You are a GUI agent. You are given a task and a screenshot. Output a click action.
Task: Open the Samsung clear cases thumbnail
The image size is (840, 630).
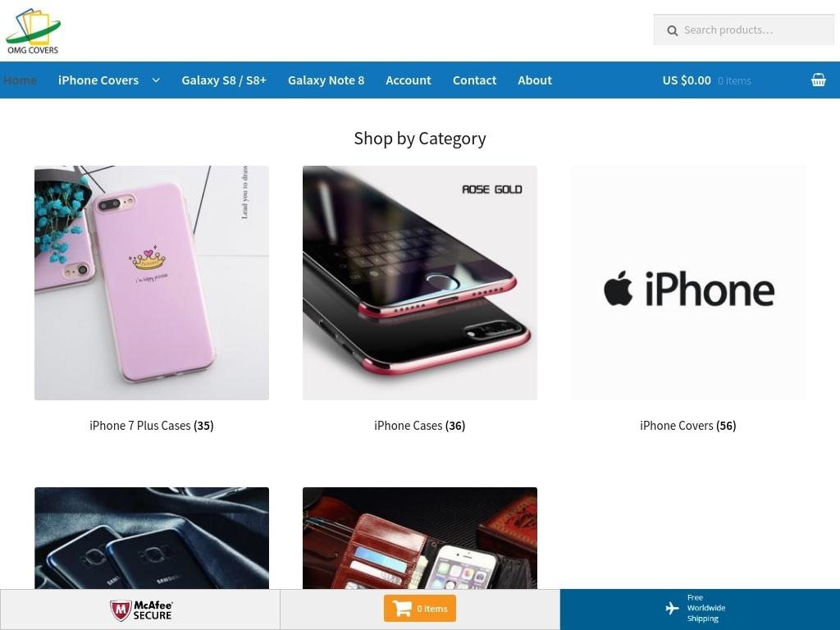[152, 538]
